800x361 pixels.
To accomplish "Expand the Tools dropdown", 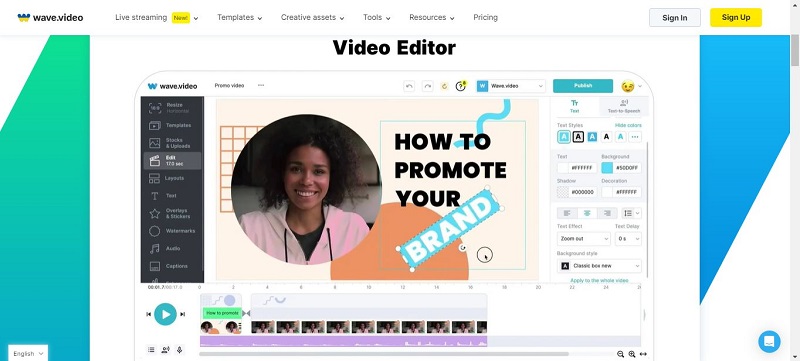I will (377, 17).
